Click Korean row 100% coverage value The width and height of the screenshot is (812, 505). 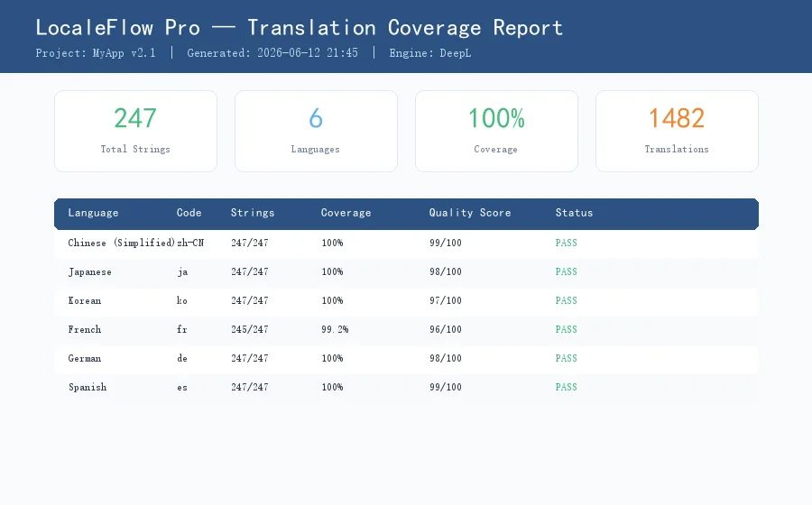332,300
